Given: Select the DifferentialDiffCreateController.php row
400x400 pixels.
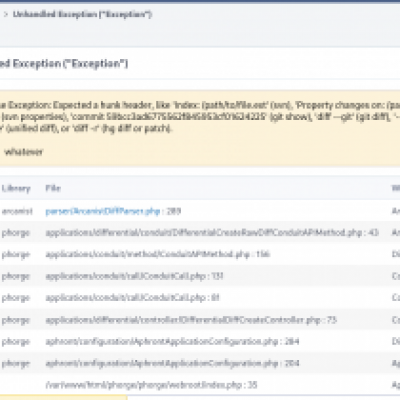Looking at the screenshot, I should 200,320.
